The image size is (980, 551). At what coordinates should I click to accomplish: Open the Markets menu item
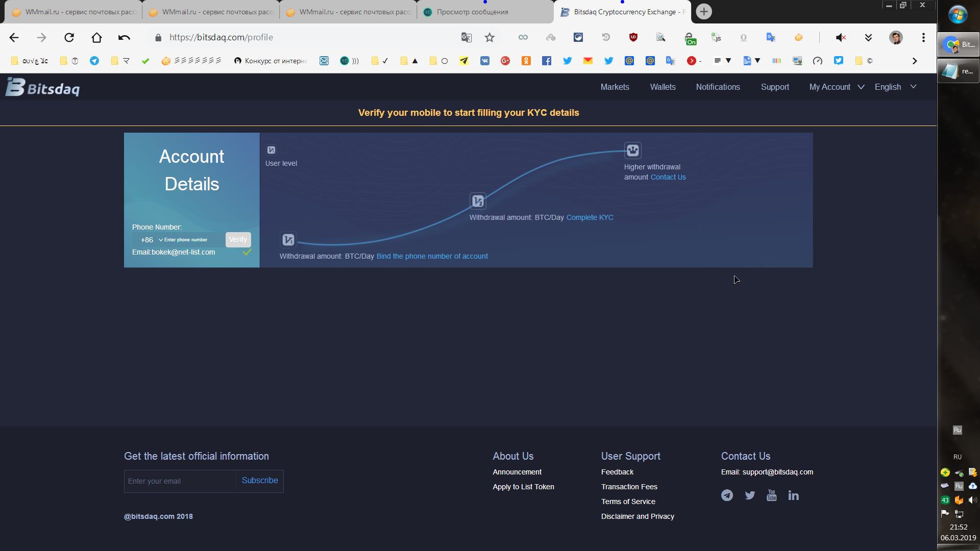click(615, 87)
